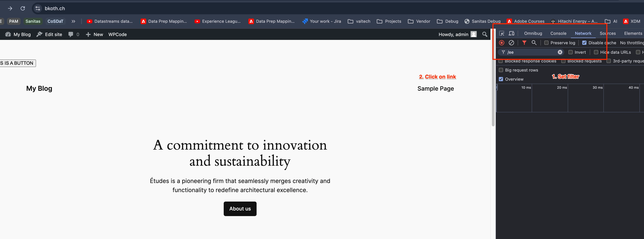Check the Invert filter checkbox
This screenshot has width=644, height=239.
(x=570, y=52)
